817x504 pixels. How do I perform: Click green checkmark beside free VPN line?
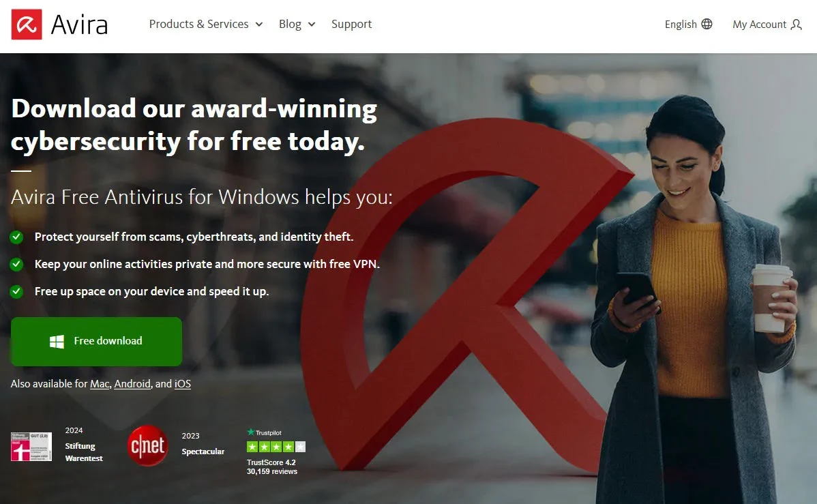click(x=16, y=264)
